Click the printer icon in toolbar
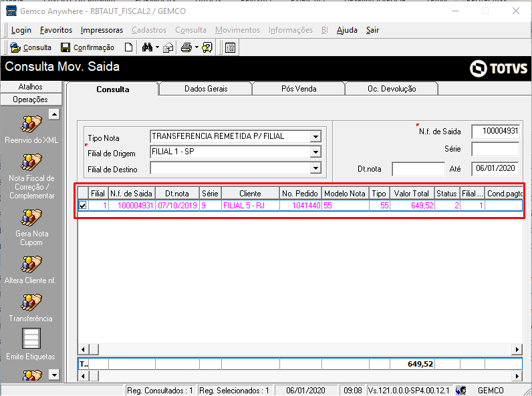The height and width of the screenshot is (396, 532). 186,47
